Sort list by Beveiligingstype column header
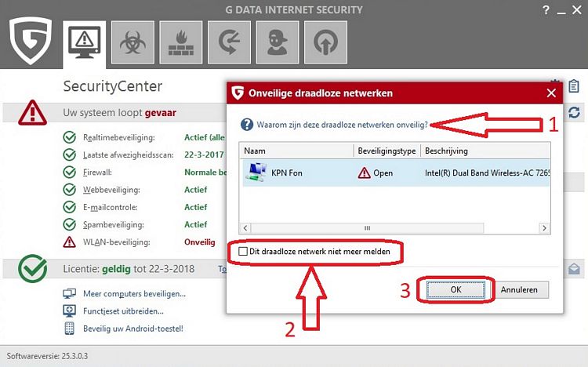 [x=387, y=151]
